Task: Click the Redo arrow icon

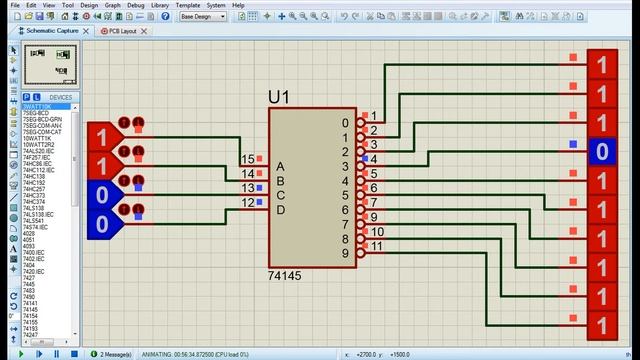Action: 356,16
